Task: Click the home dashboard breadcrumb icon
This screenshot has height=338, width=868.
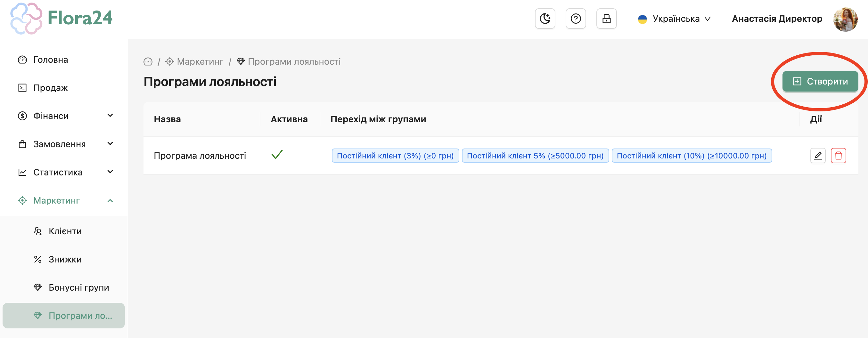Action: pos(148,61)
